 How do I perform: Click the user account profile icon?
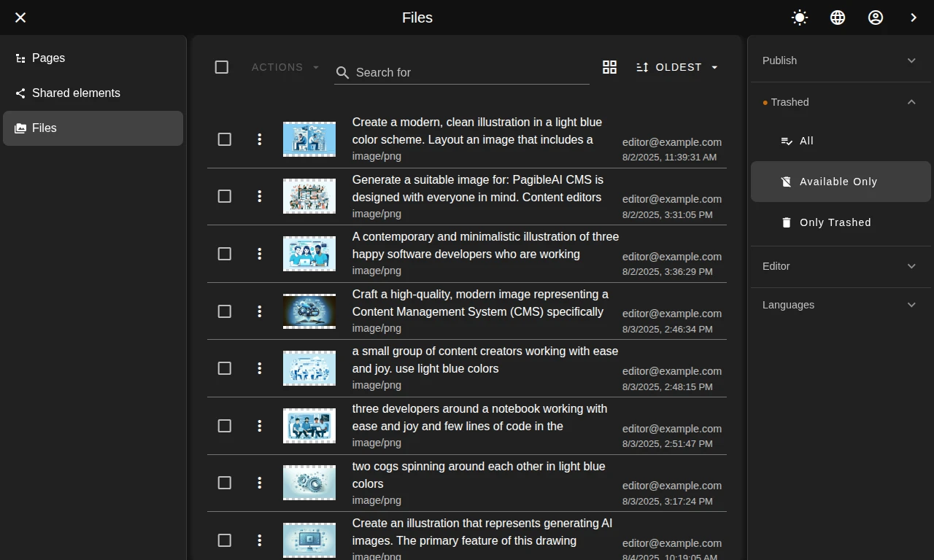point(876,17)
